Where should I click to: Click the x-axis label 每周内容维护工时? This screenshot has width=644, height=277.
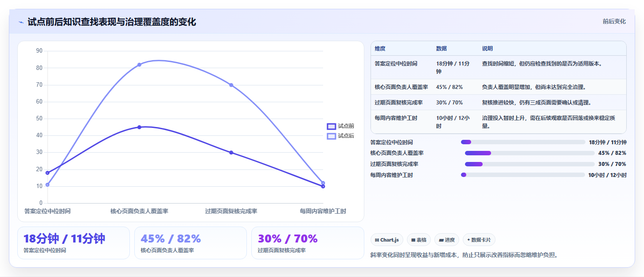[323, 212]
